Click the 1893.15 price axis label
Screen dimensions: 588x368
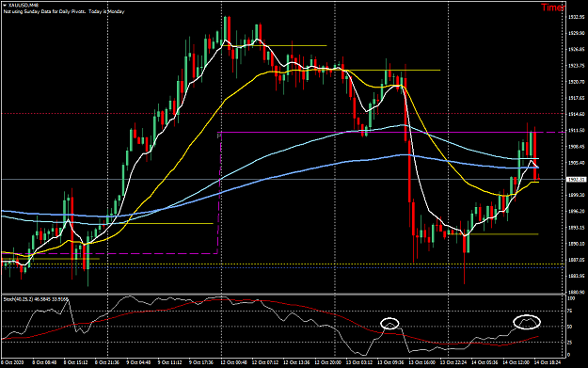[x=577, y=228]
